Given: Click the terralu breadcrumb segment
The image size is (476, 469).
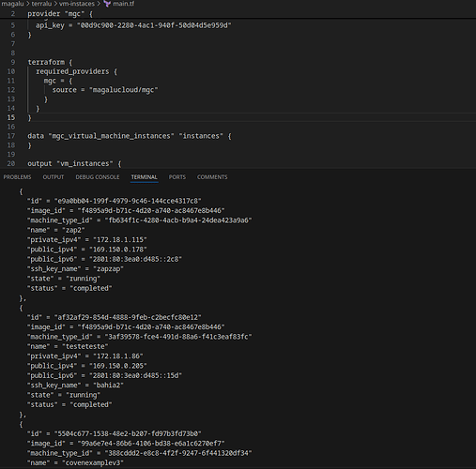Looking at the screenshot, I should coord(41,4).
